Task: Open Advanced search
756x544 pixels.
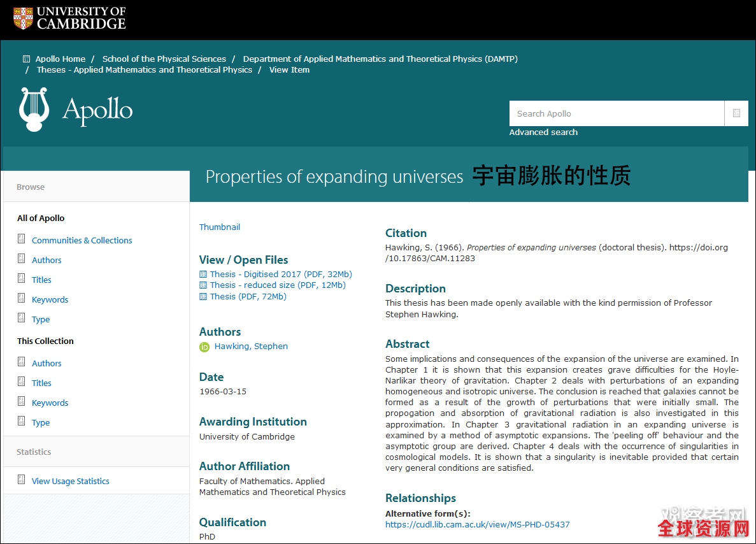Action: [x=543, y=132]
